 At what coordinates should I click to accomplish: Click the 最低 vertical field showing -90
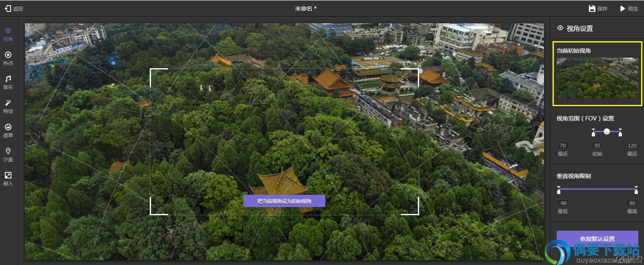[x=563, y=203]
